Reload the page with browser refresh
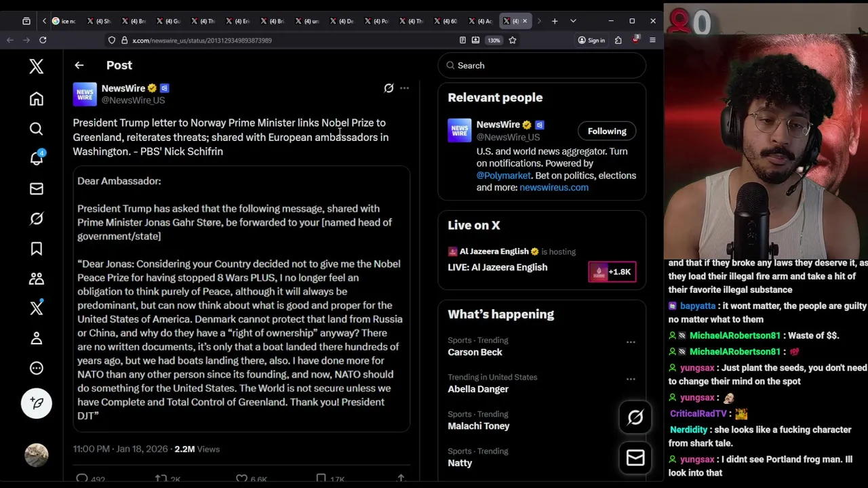Screen dimensions: 868x488 pyautogui.click(x=43, y=41)
